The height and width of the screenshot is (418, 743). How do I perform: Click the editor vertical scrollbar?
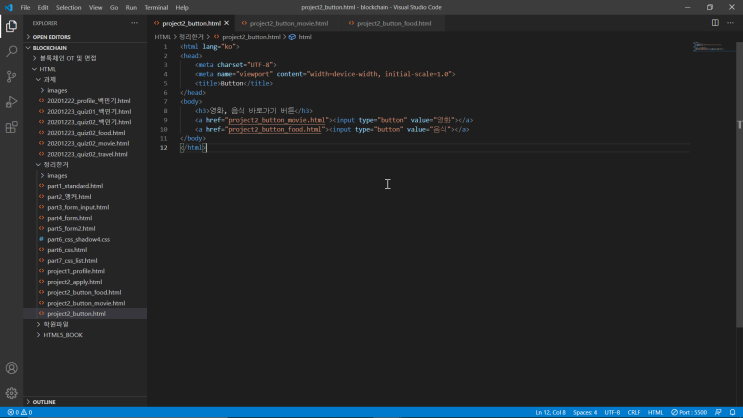coord(739,185)
